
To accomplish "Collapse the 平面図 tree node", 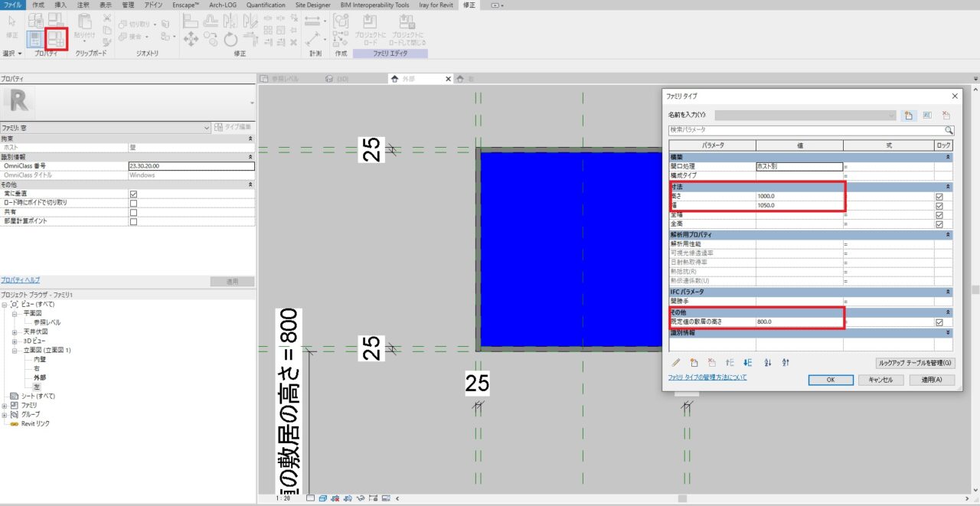I will [15, 313].
